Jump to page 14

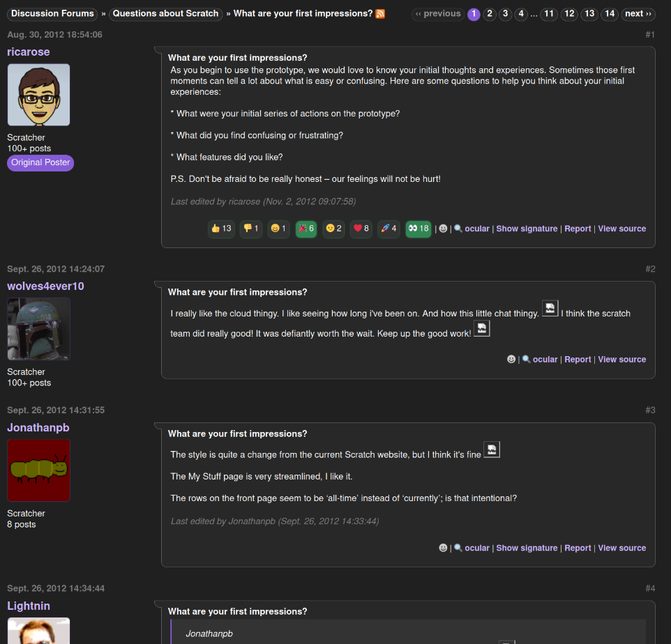coord(610,14)
